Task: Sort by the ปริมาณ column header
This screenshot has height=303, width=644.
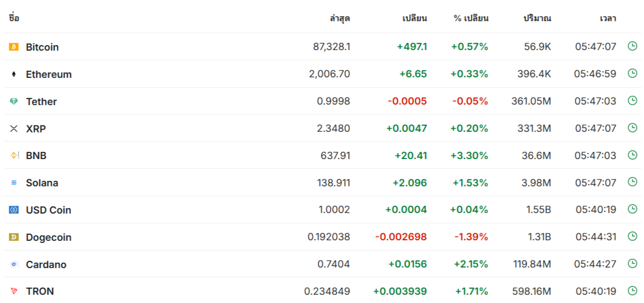Action: [x=537, y=18]
